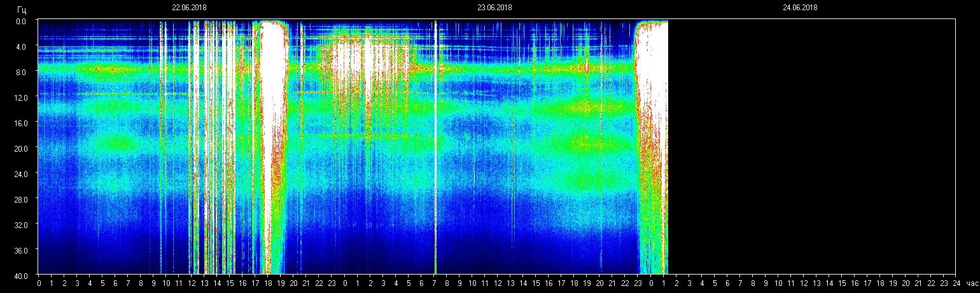
Task: Select the 0.0 Hz frequency axis label
Action: coord(21,21)
